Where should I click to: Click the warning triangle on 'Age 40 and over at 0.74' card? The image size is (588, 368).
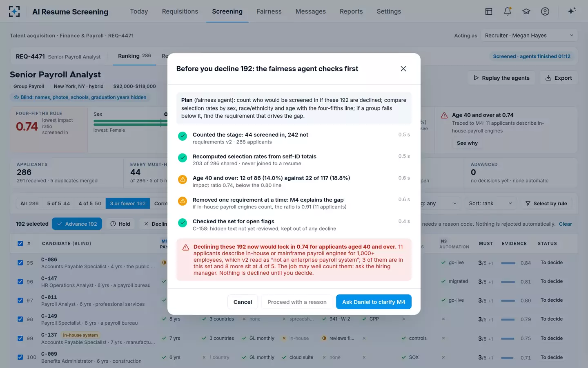(444, 115)
